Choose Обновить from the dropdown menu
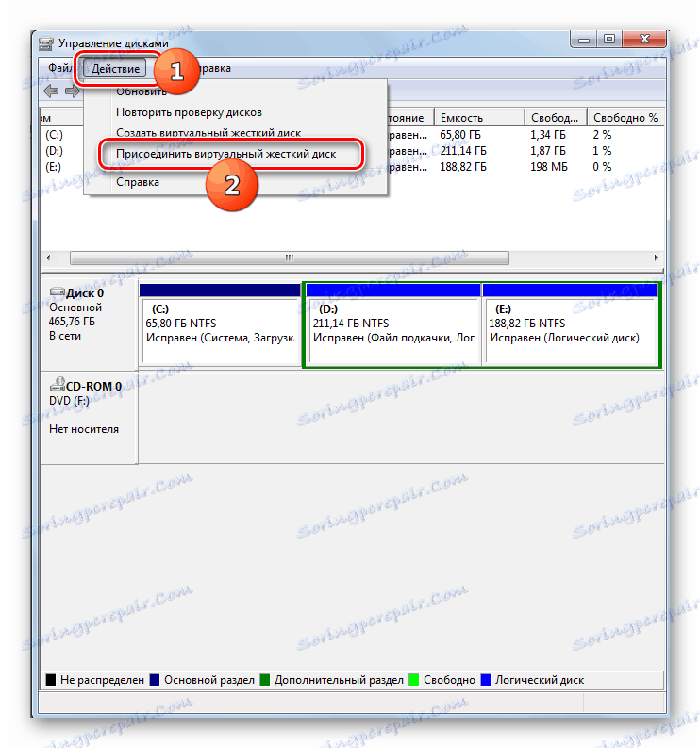The width and height of the screenshot is (700, 748). point(142,91)
